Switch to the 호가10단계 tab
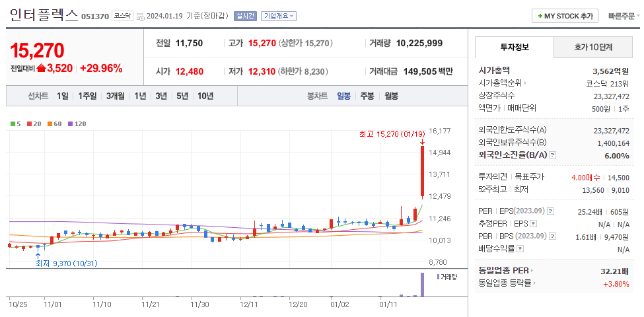The image size is (644, 317). pos(593,48)
